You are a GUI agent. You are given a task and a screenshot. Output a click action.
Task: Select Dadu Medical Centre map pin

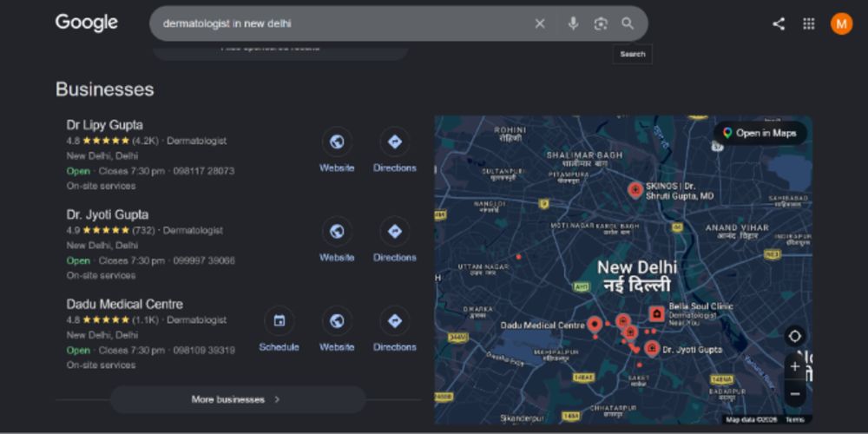pos(595,325)
